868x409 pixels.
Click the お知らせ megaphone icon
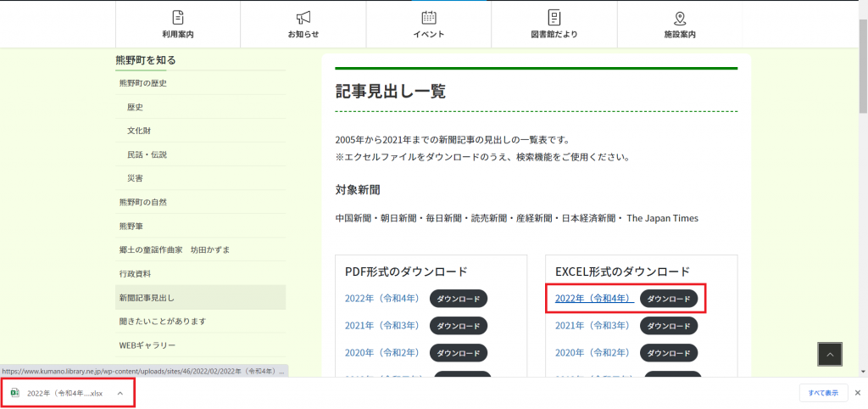tap(303, 17)
